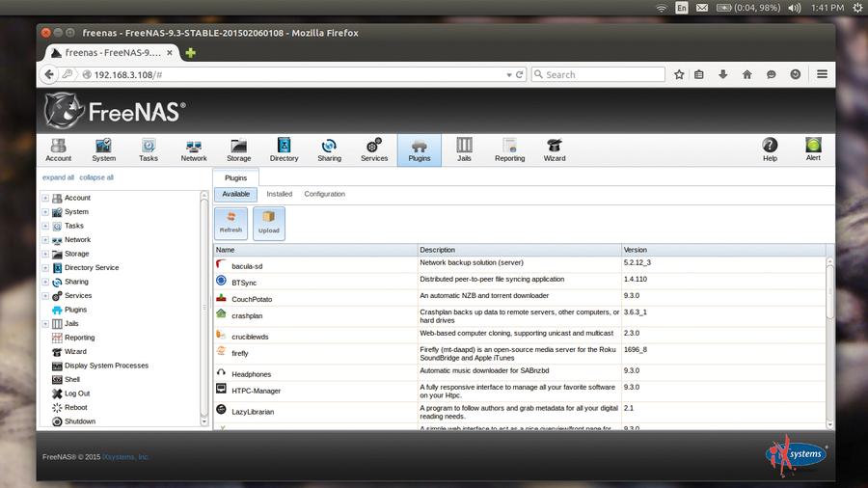Open Display System Processes
The image size is (868, 488).
[106, 366]
